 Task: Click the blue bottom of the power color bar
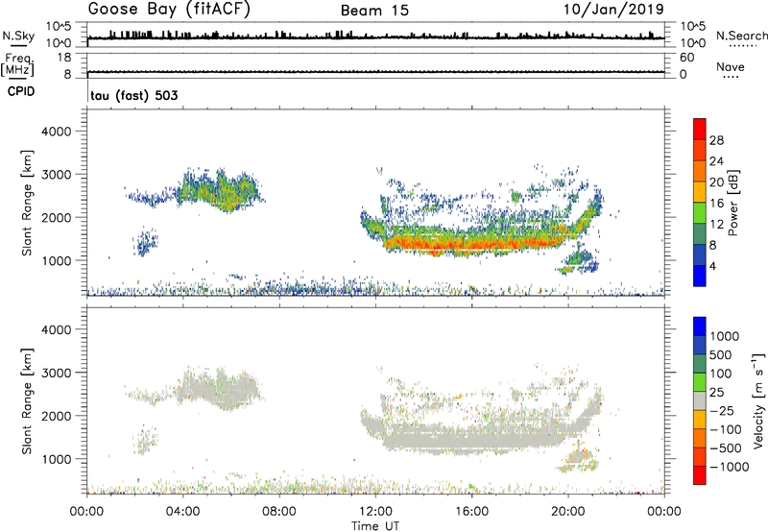(700, 276)
